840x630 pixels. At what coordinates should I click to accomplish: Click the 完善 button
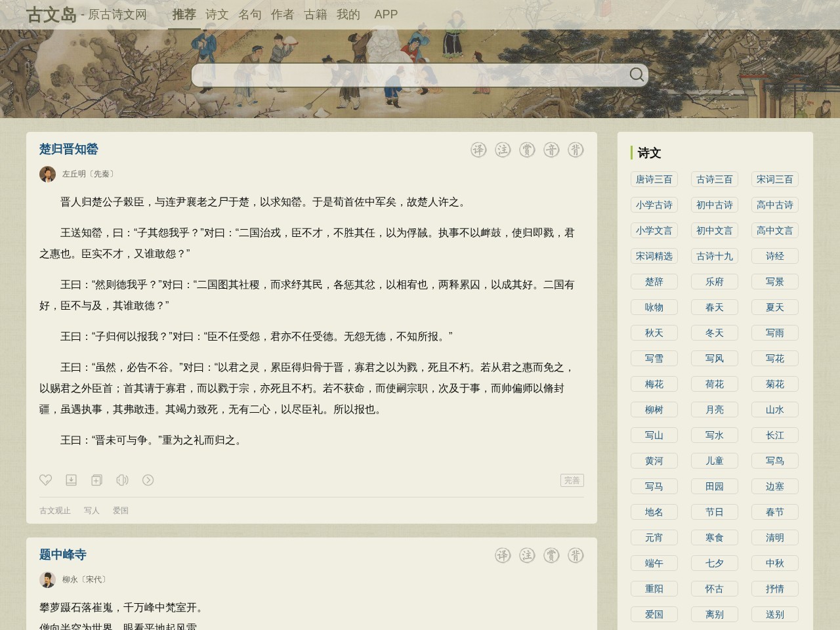click(x=572, y=480)
